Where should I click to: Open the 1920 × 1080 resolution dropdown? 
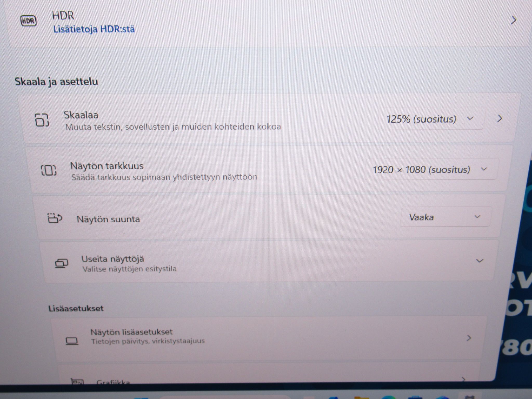point(430,169)
